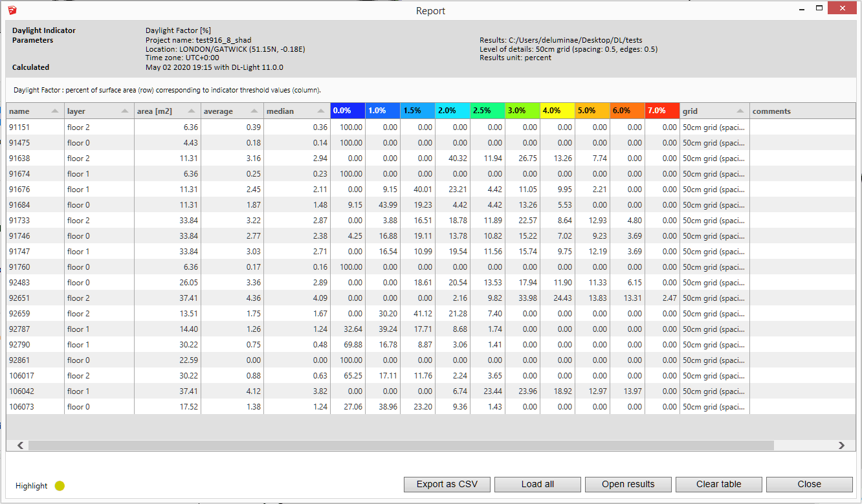Select row named 91674
This screenshot has width=862, height=504.
tap(431, 174)
